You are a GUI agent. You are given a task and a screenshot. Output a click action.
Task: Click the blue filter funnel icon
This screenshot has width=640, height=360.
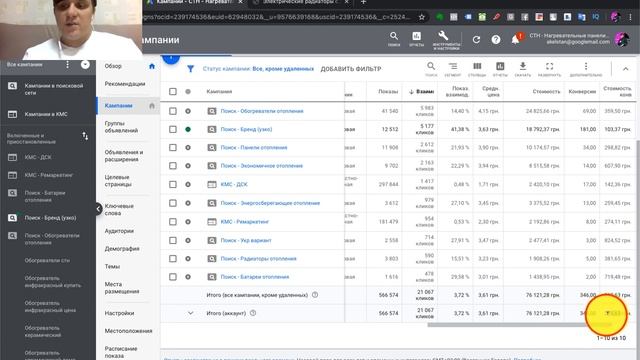[190, 69]
